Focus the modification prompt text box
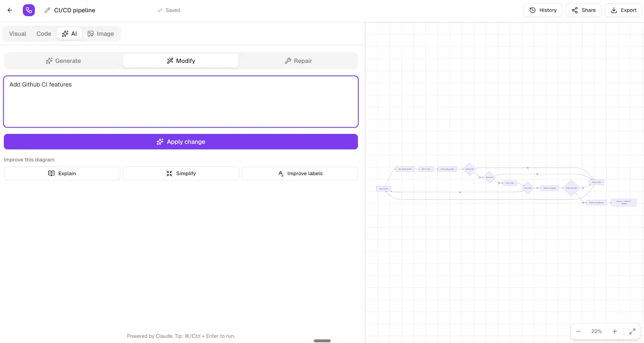The width and height of the screenshot is (644, 343). coord(181,101)
